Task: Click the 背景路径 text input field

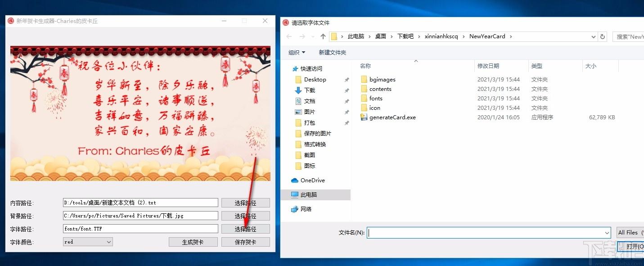Action: [x=140, y=216]
